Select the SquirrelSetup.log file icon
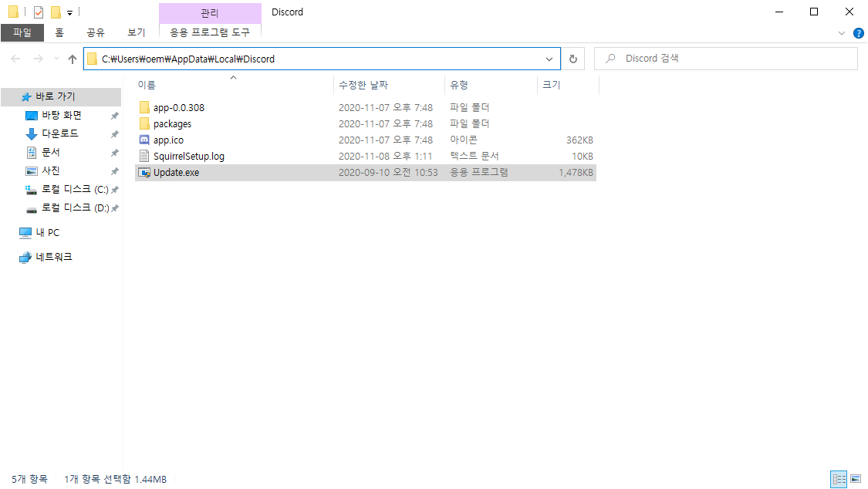This screenshot has width=868, height=489. 144,156
